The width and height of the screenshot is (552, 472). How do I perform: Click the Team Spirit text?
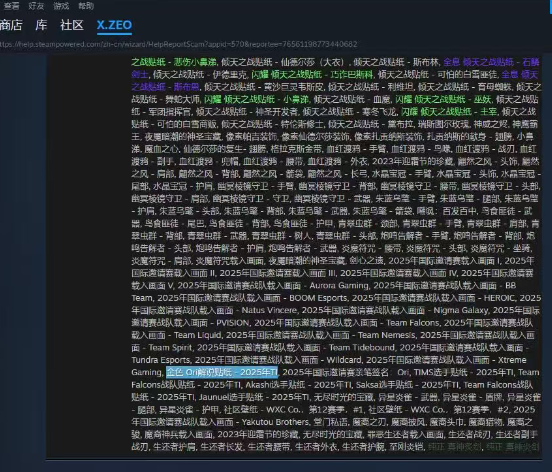pyautogui.click(x=170, y=347)
